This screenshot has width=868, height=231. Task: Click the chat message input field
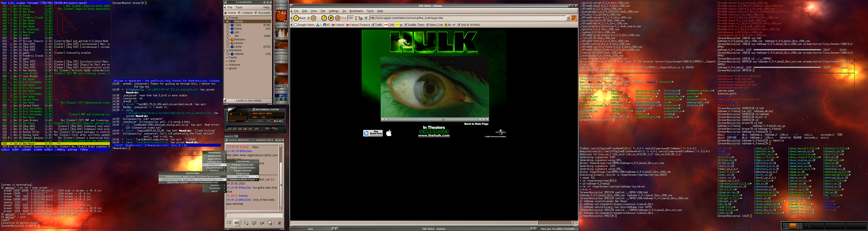[x=254, y=215]
